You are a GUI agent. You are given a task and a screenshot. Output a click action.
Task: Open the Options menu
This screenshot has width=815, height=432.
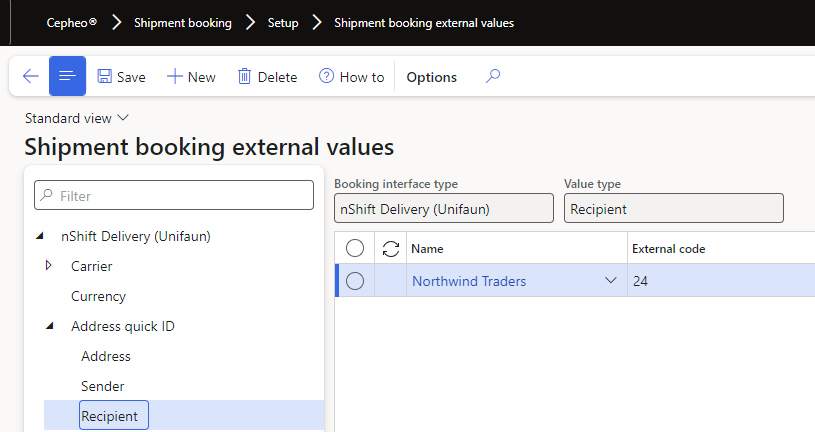pos(431,77)
